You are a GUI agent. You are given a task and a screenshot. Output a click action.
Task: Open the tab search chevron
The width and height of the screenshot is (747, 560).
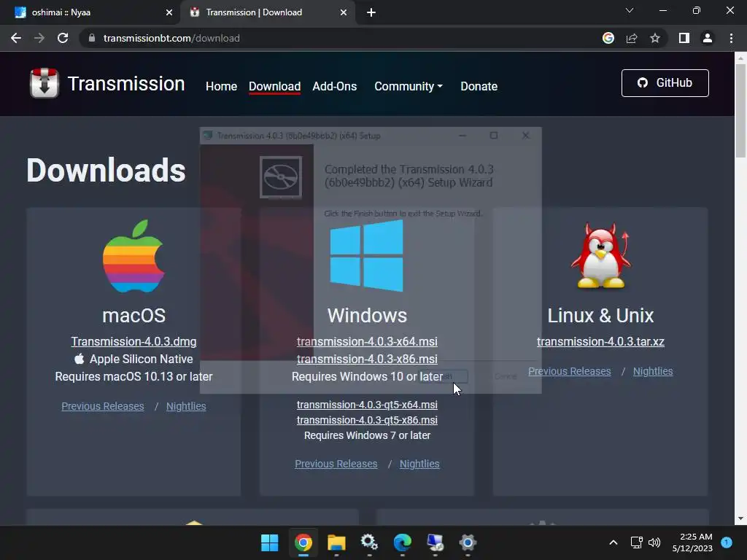coord(630,10)
